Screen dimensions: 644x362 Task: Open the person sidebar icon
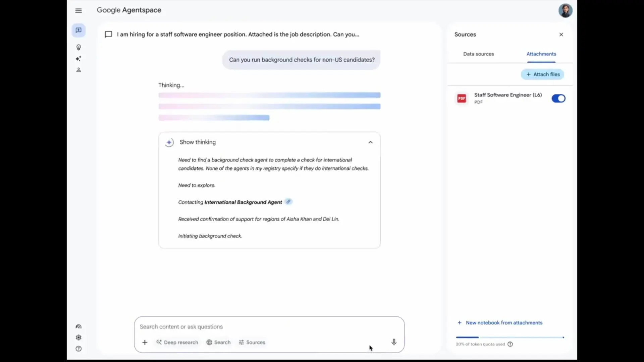(78, 70)
